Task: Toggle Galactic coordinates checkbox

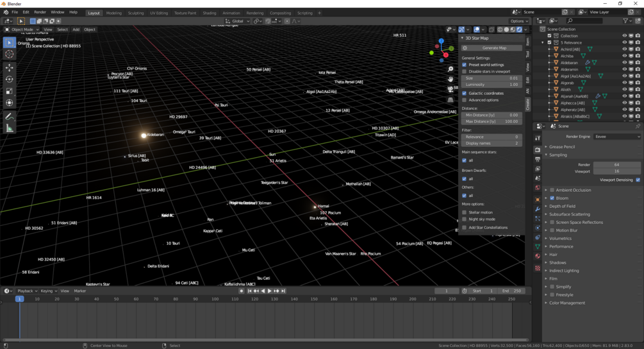Action: tap(465, 93)
